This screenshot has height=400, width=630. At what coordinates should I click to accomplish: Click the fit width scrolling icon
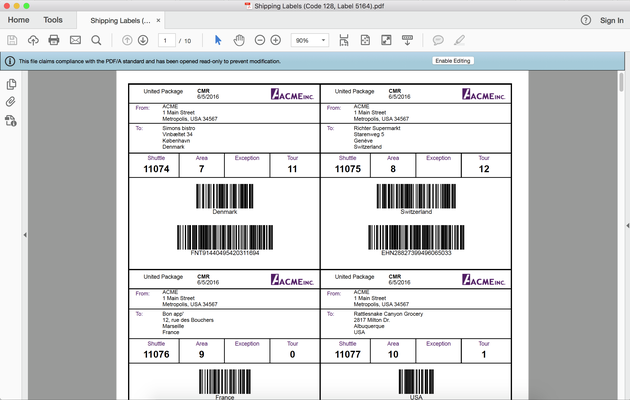(x=344, y=40)
